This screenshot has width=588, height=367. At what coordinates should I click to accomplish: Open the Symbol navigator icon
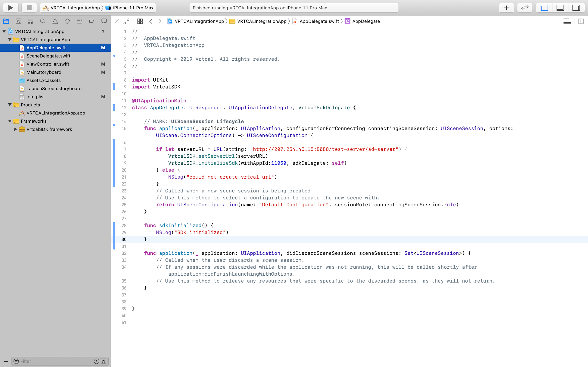click(30, 21)
